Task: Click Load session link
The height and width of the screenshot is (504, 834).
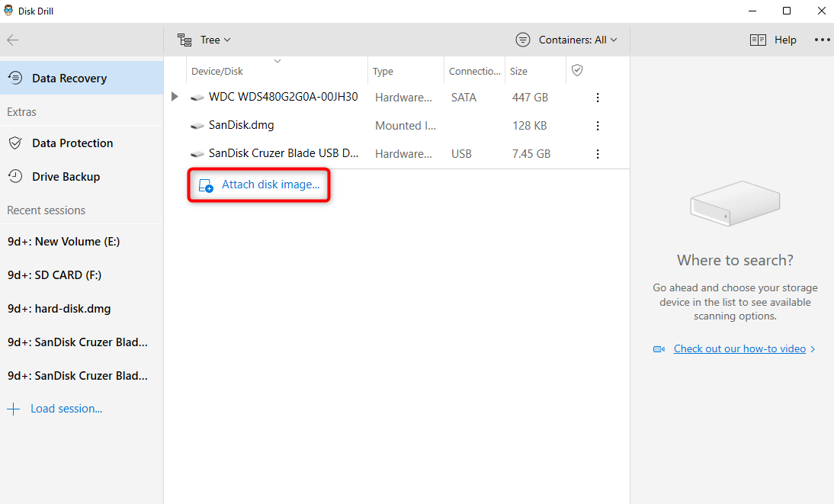Action: tap(66, 409)
